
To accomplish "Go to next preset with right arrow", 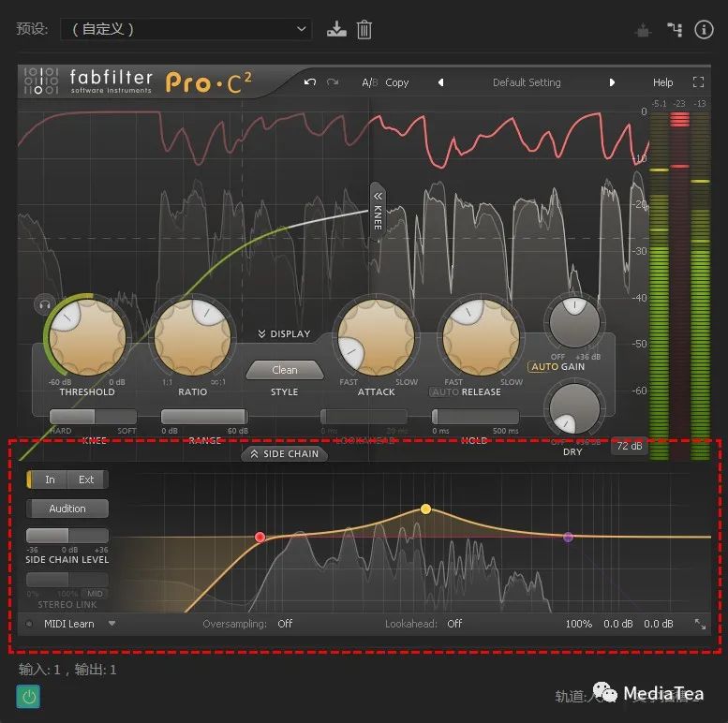I will coord(612,82).
